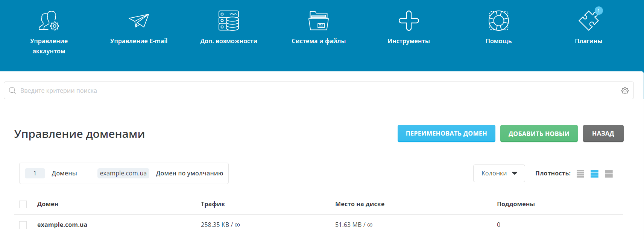Open the account management icon
This screenshot has height=240, width=644.
(x=49, y=21)
